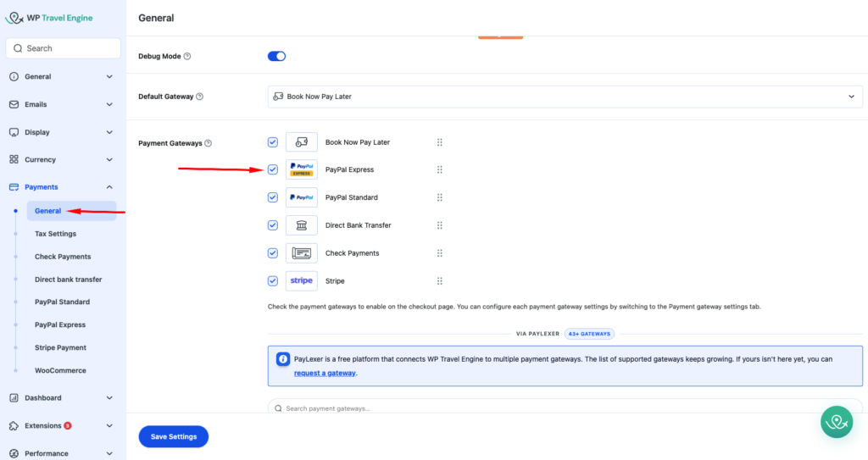The height and width of the screenshot is (460, 868).
Task: Click drag handle for Stripe
Action: click(440, 280)
